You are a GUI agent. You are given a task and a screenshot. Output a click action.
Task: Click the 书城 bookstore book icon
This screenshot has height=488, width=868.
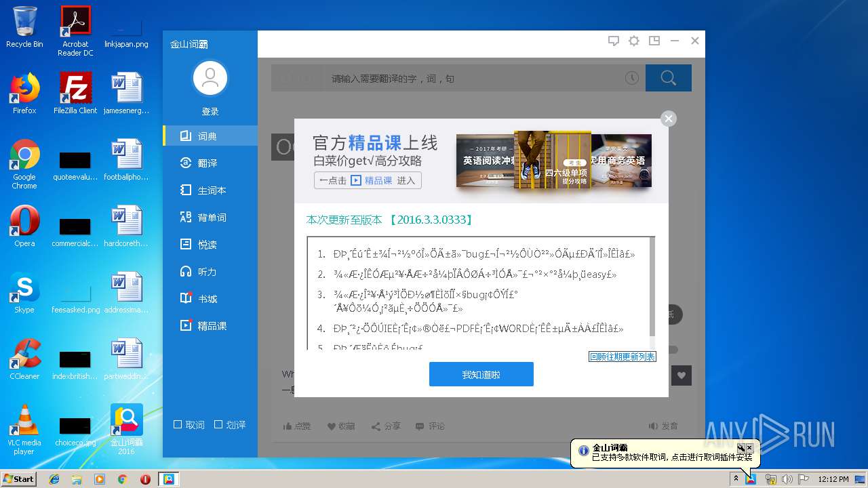click(x=186, y=298)
